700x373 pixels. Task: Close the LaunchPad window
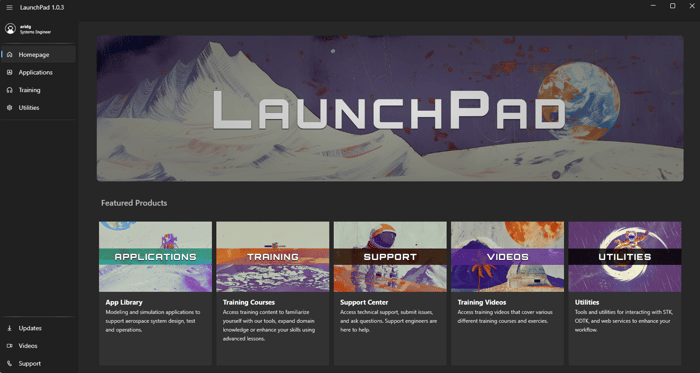pos(692,6)
